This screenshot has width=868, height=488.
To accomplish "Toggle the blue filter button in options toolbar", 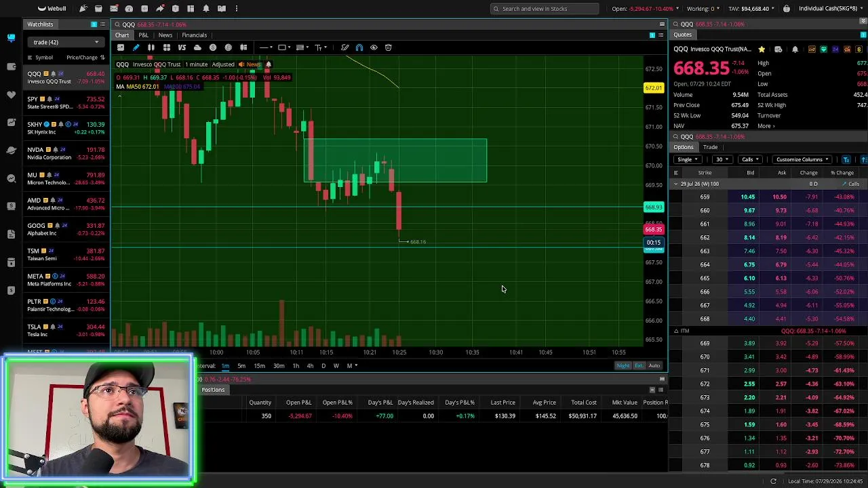I will [846, 160].
